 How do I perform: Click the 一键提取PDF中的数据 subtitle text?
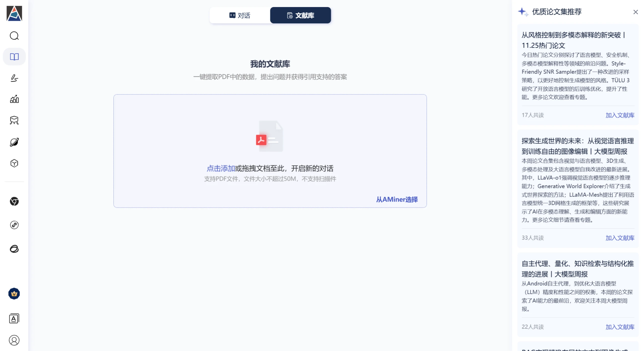click(x=270, y=77)
